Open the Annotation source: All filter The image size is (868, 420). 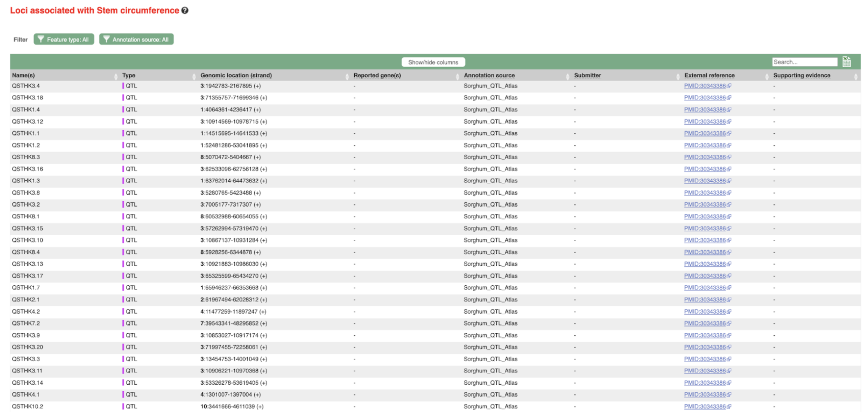136,39
